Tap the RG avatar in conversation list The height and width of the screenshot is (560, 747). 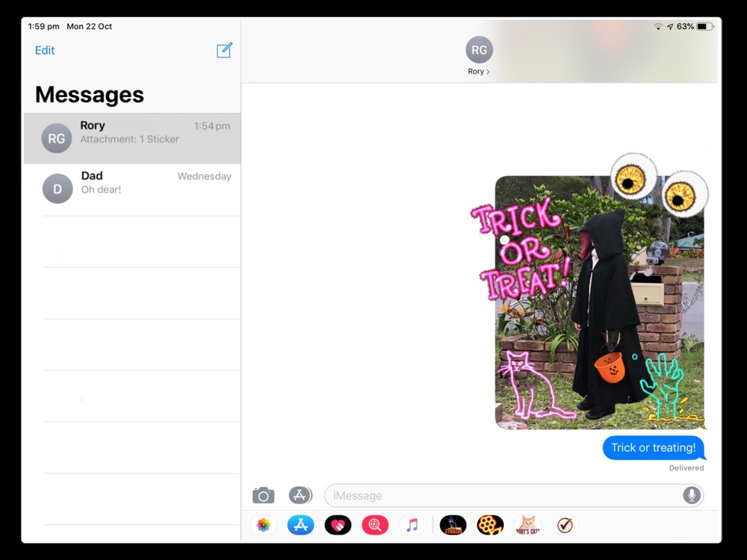pyautogui.click(x=56, y=138)
